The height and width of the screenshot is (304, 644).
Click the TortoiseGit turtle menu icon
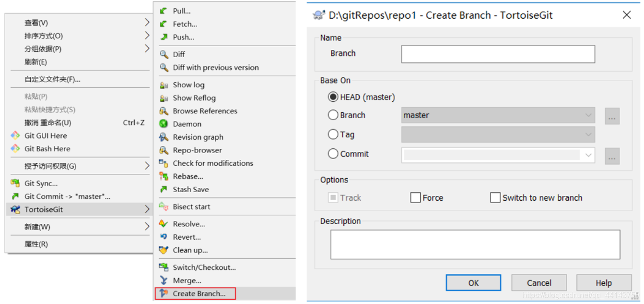15,209
